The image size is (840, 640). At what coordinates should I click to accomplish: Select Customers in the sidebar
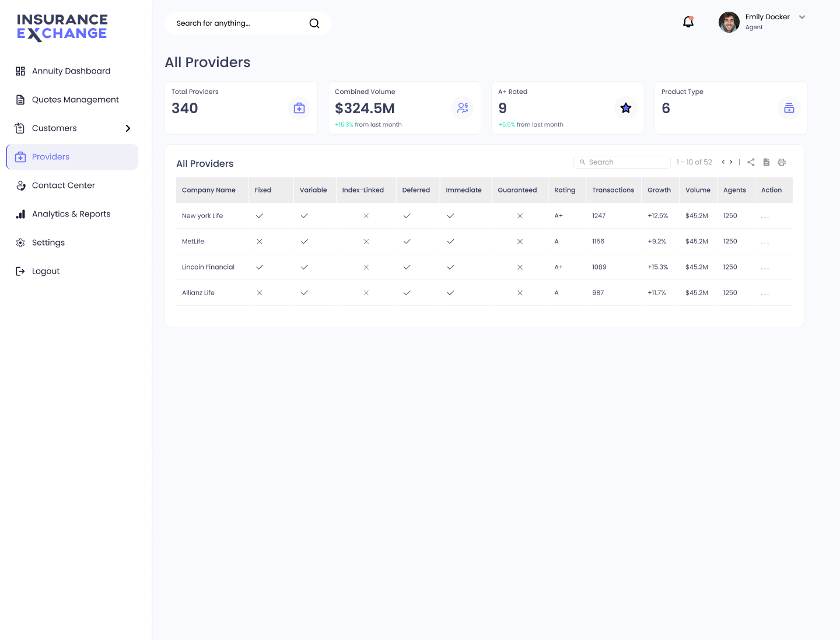tap(72, 128)
